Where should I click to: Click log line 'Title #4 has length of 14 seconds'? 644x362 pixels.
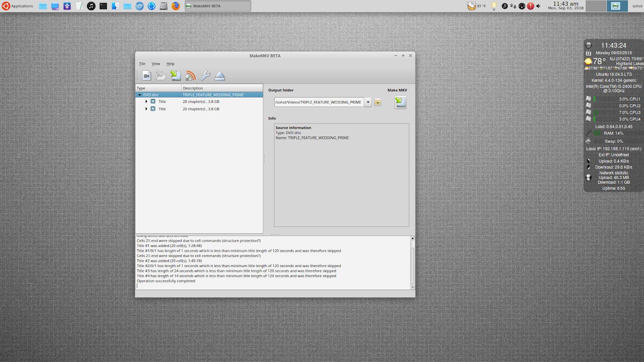[236, 276]
